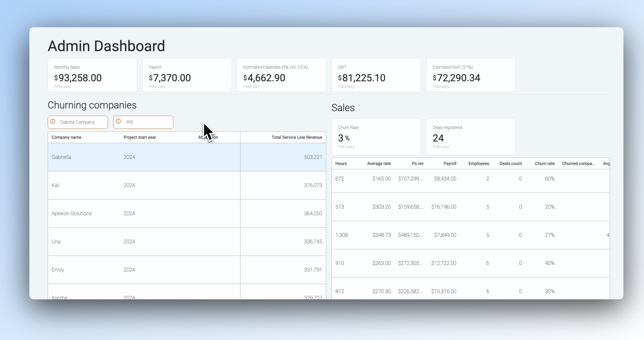Select the Dakota Company churning chip
The width and height of the screenshot is (644, 340).
click(x=78, y=122)
